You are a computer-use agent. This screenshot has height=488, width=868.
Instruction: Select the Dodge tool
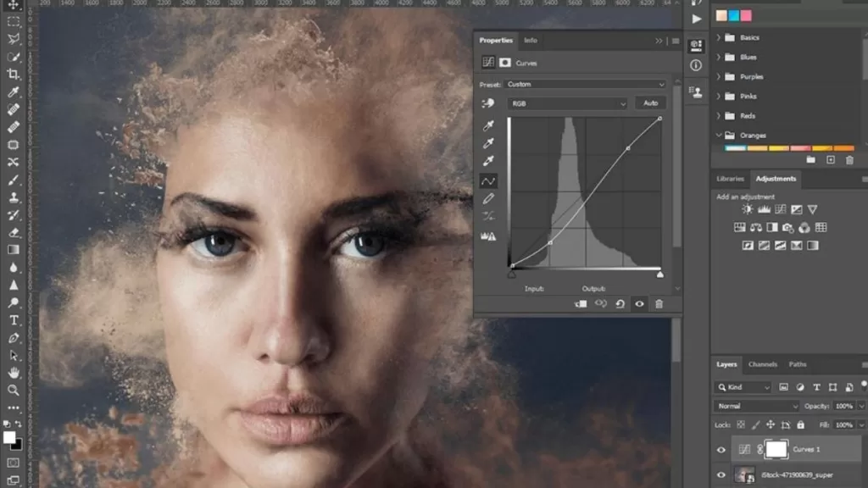click(x=14, y=302)
